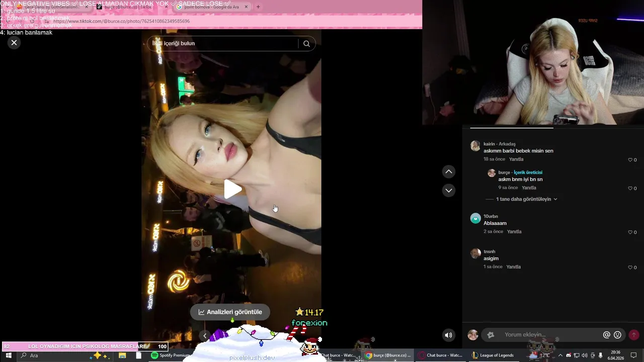Open the taskbar clock showing 20:36
The width and height of the screenshot is (644, 362).
tap(615, 355)
